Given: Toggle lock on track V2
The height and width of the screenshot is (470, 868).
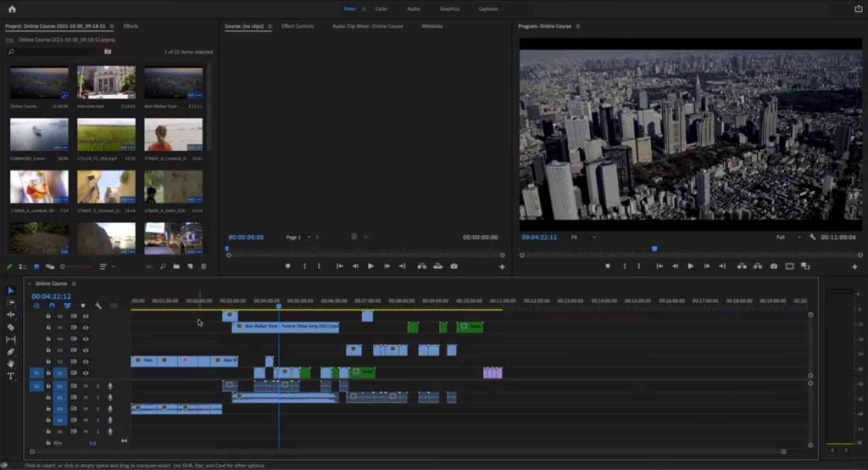Looking at the screenshot, I should point(48,361).
